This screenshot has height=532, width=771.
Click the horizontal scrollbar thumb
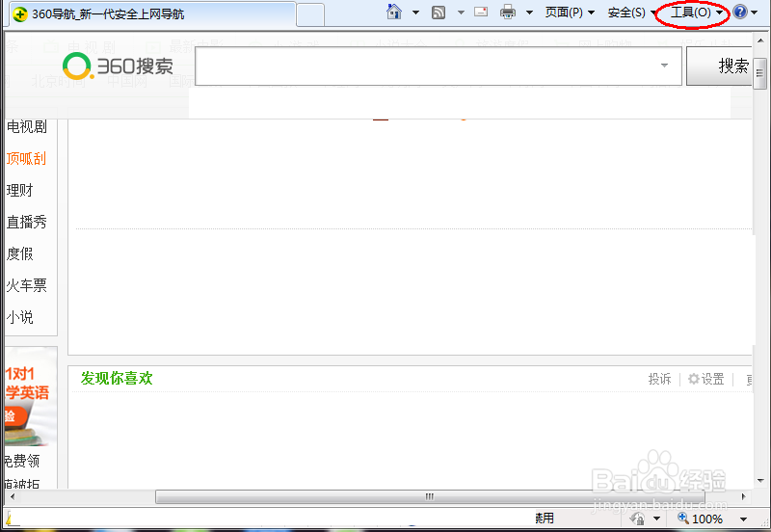[430, 496]
